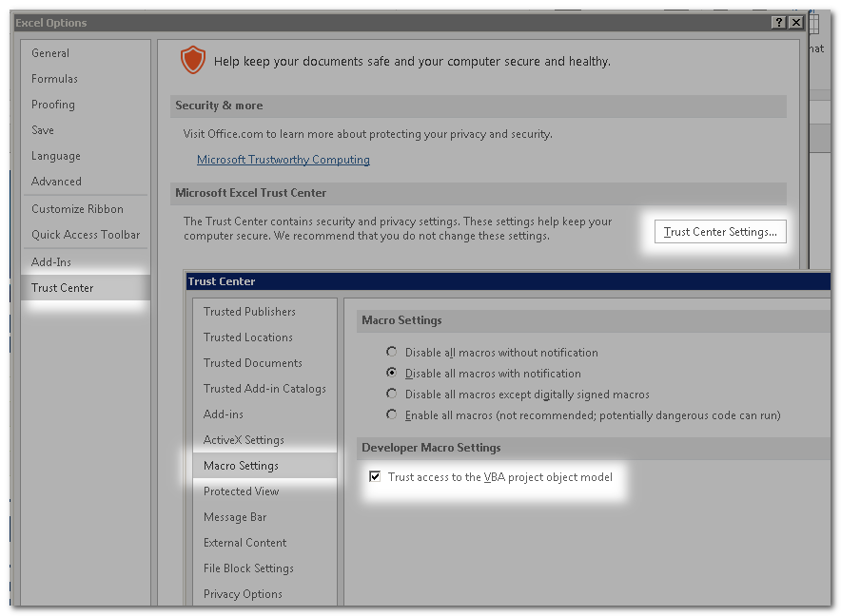Toggle Trust access to VBA project checkbox
Image resolution: width=841 pixels, height=616 pixels.
376,477
